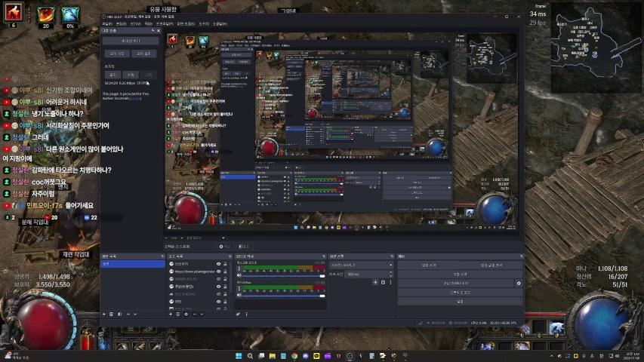The width and height of the screenshot is (644, 362).
Task: Click the 속성 button in source toolbar
Action: (225, 247)
